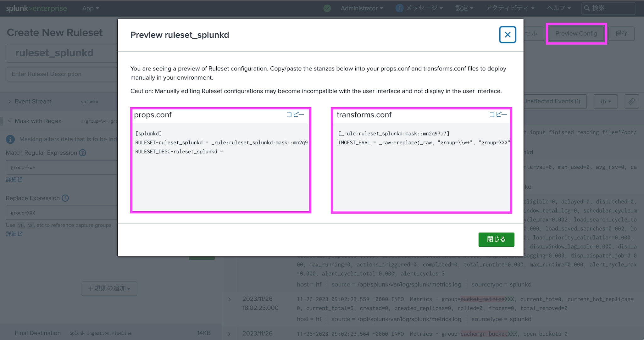Viewport: 644px width, 340px height.
Task: Click the 検索 search field
Action: (x=608, y=8)
